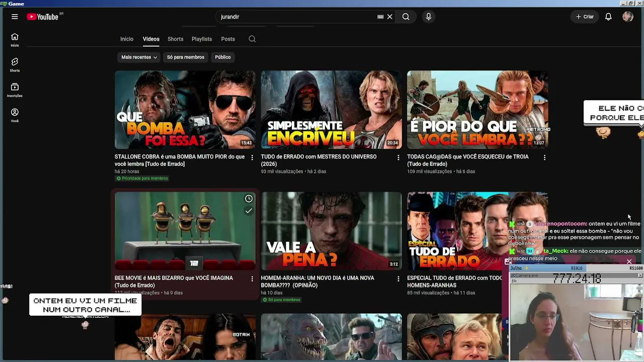Open options menu for BEE MOVIE video

click(252, 279)
